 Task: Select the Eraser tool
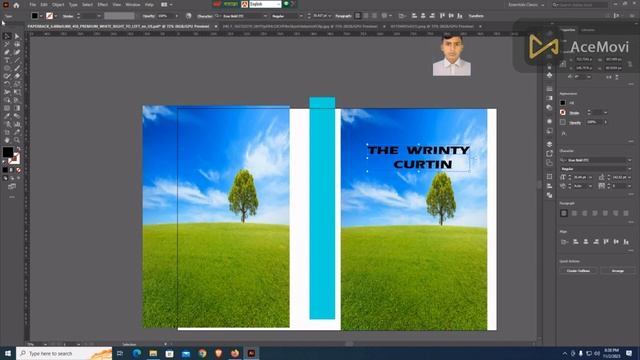17,76
